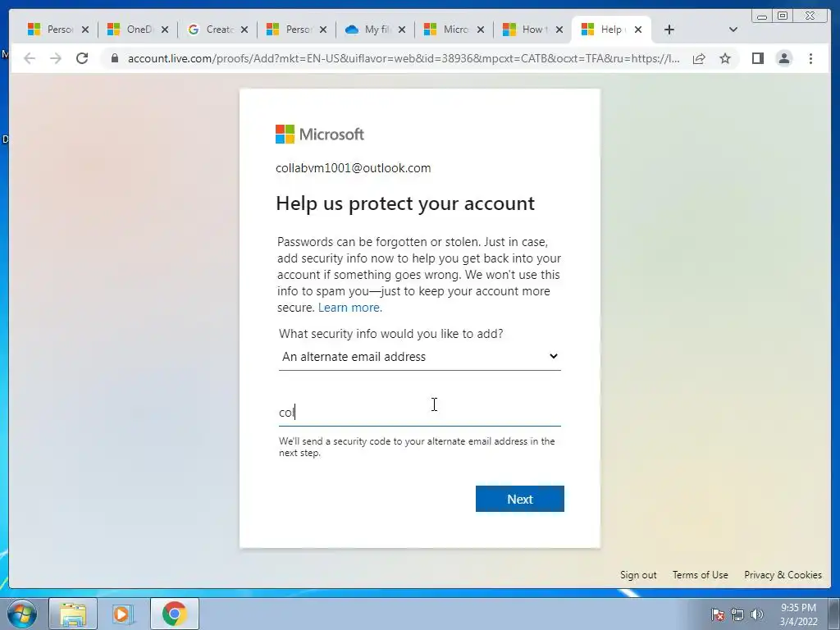Open the Chrome profile avatar
This screenshot has width=840, height=630.
pos(783,58)
